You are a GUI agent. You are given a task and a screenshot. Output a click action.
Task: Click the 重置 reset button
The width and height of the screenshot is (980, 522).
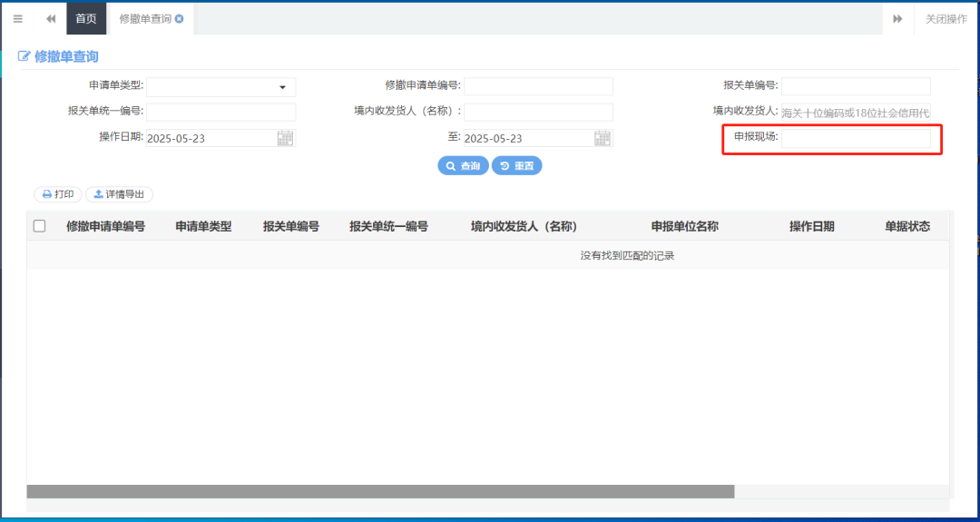516,166
